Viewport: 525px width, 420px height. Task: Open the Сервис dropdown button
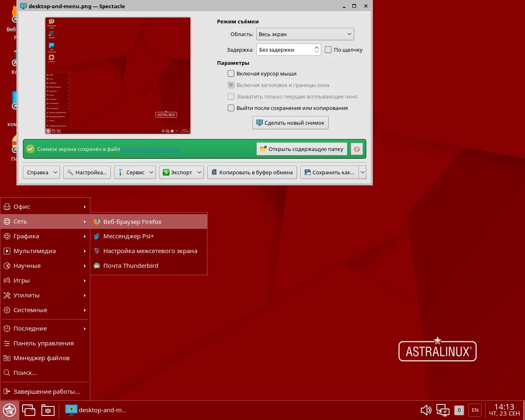coord(135,172)
